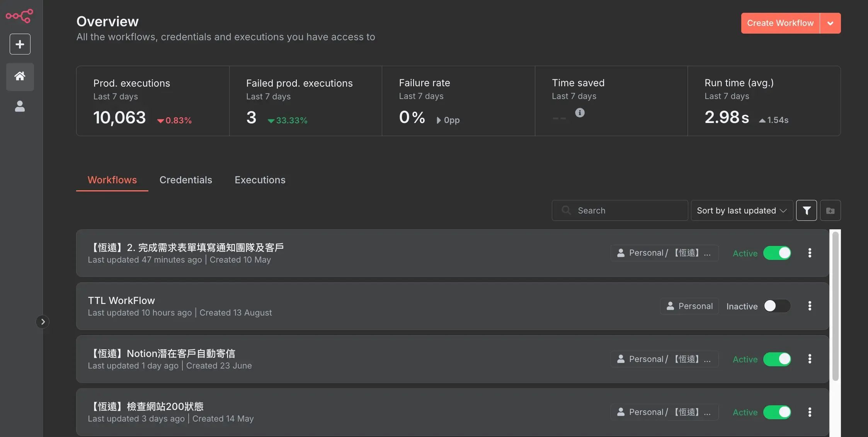This screenshot has width=868, height=437.
Task: Switch to the Executions tab
Action: [x=260, y=180]
